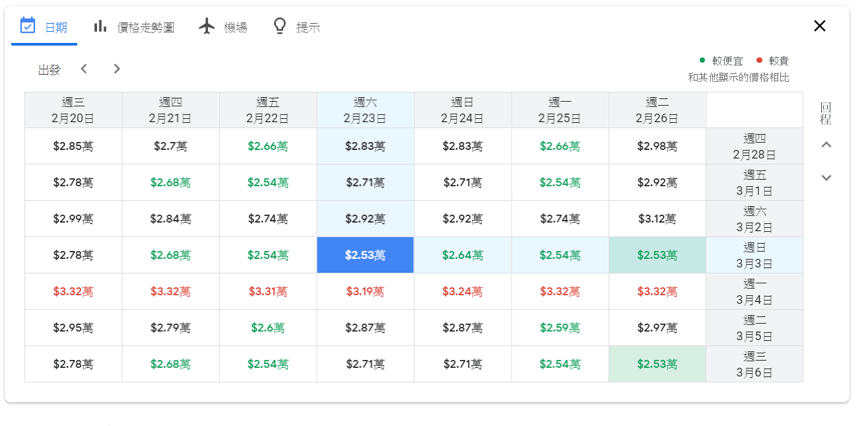This screenshot has height=426, width=868.
Task: Open the 機場 tab
Action: coord(236,28)
